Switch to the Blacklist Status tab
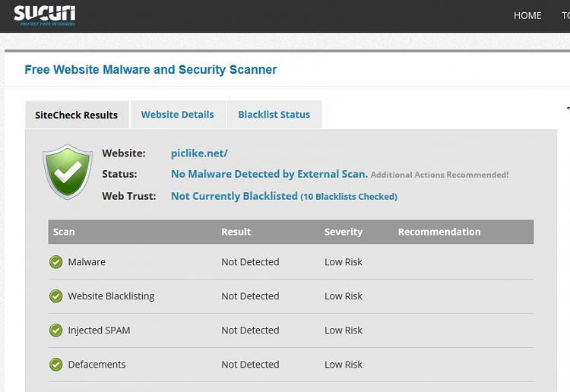This screenshot has width=570, height=392. click(x=274, y=115)
